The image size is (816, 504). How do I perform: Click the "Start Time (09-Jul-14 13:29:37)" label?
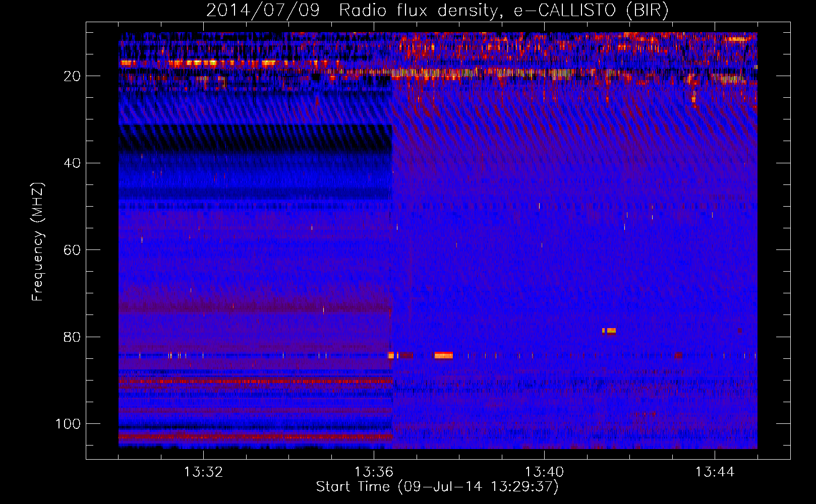click(x=437, y=487)
